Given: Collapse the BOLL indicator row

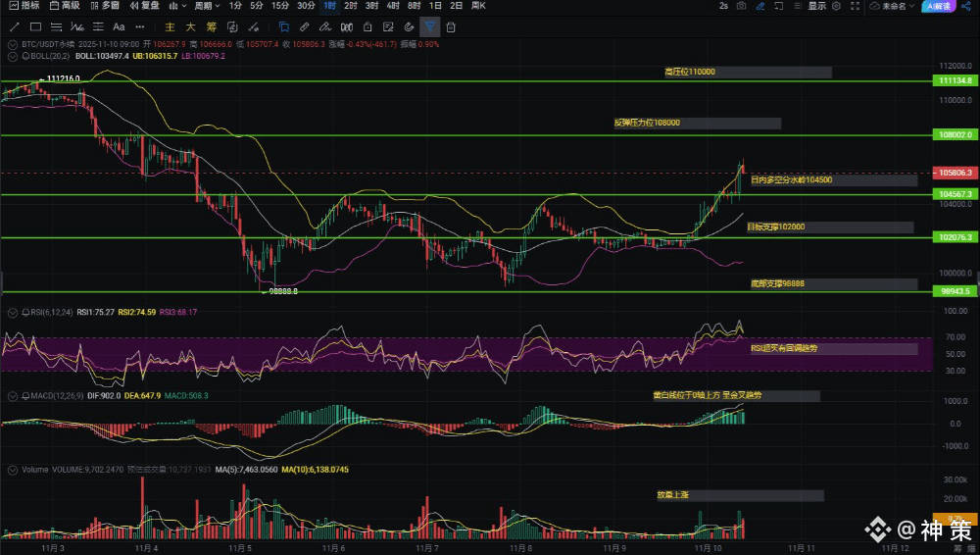Looking at the screenshot, I should coord(12,56).
